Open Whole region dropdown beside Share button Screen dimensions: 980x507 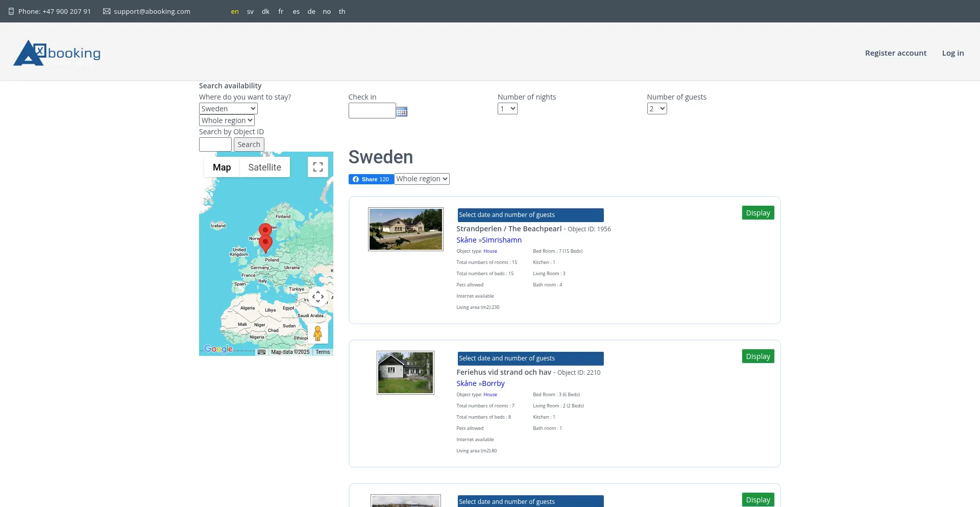coord(422,179)
